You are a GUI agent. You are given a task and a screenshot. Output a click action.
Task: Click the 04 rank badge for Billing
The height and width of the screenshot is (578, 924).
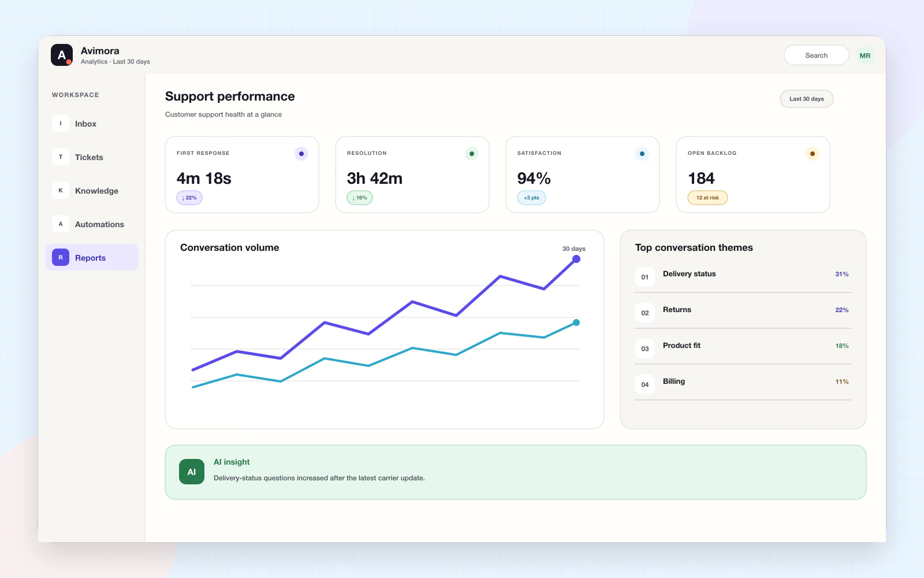[x=645, y=384]
